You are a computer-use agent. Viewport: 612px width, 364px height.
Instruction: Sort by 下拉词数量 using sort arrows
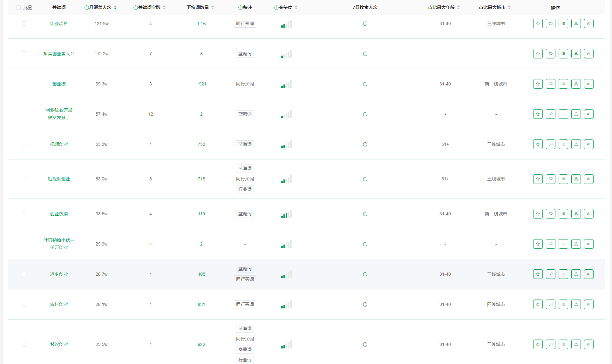pyautogui.click(x=213, y=8)
